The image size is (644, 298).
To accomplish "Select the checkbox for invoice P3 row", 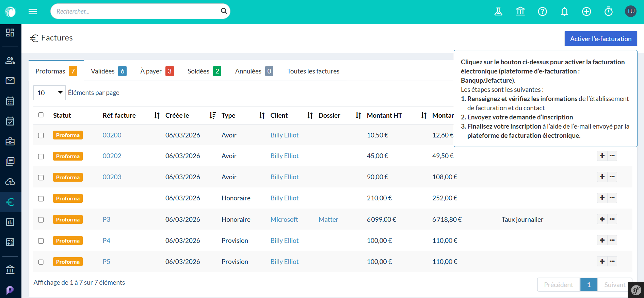I will tap(41, 220).
